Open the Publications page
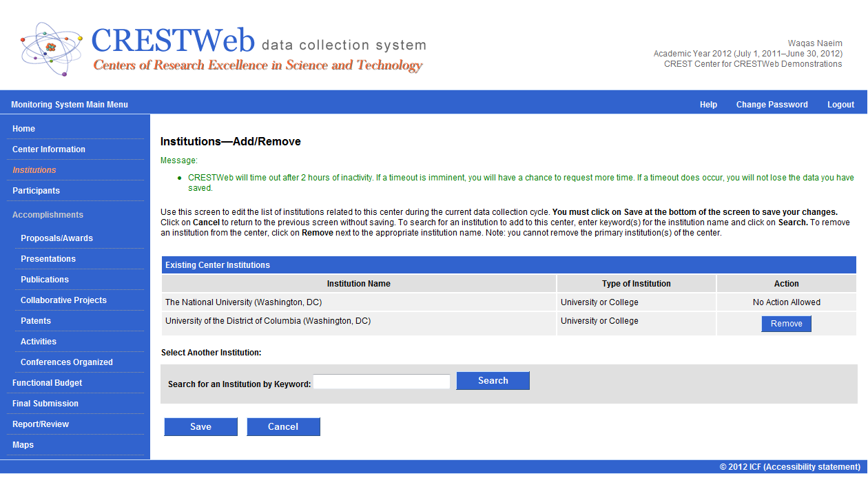 [45, 280]
